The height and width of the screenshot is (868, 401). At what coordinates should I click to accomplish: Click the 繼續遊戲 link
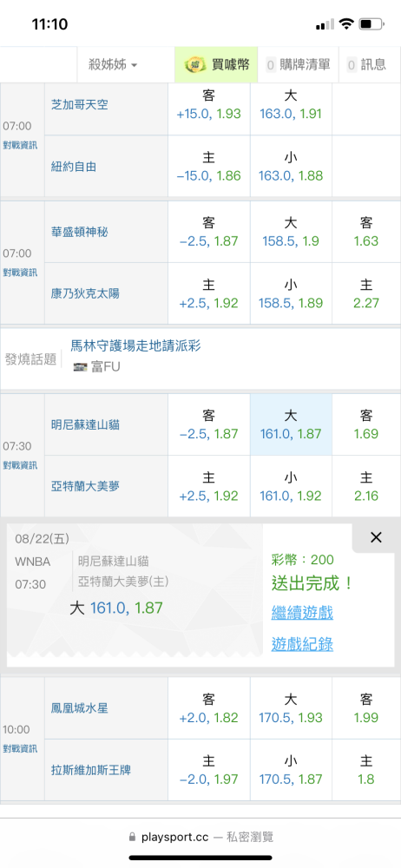tap(302, 613)
